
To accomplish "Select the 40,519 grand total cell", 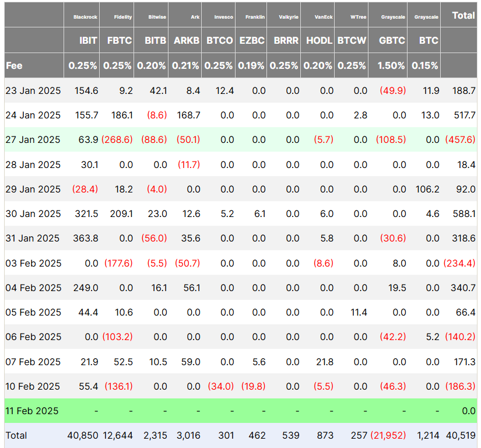I will (x=461, y=435).
